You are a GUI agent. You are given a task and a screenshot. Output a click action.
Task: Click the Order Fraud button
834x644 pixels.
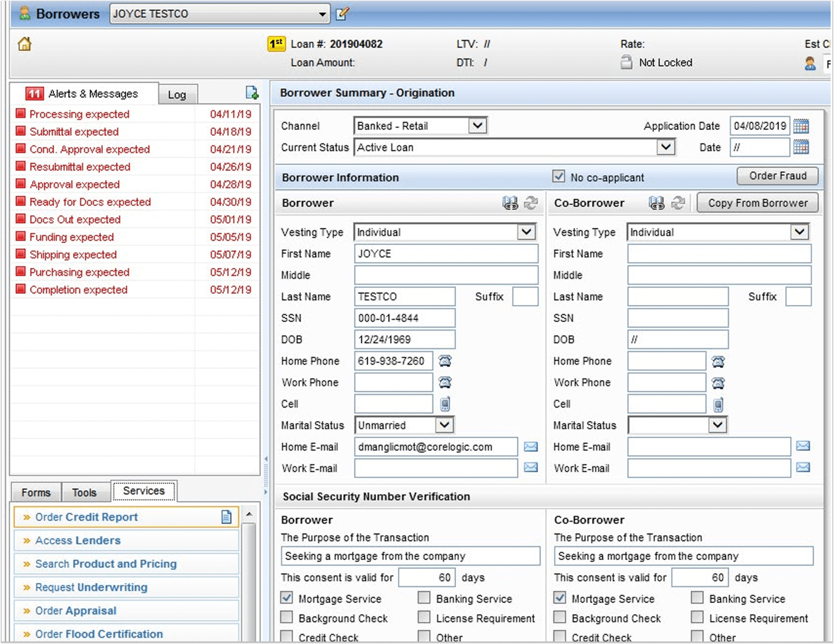click(x=778, y=176)
